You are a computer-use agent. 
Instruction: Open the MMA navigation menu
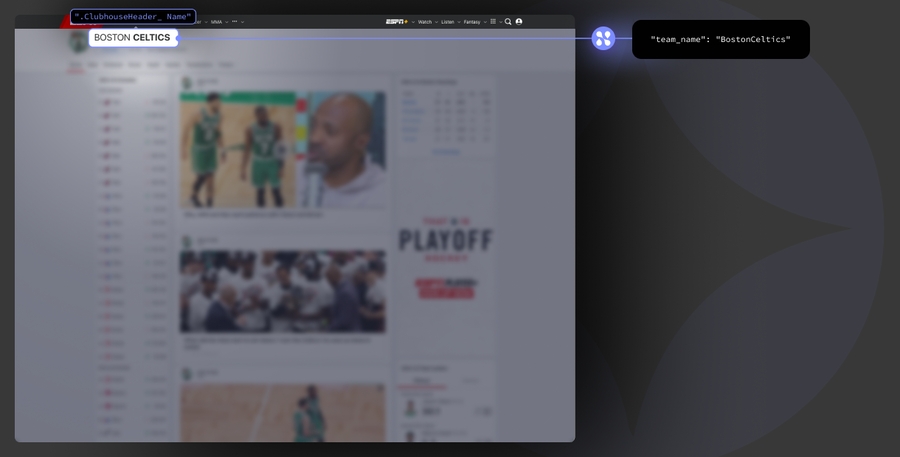click(217, 21)
